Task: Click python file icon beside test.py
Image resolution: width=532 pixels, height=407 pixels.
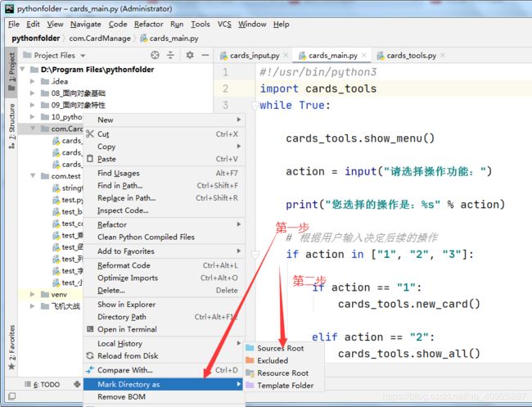Action: click(x=56, y=200)
